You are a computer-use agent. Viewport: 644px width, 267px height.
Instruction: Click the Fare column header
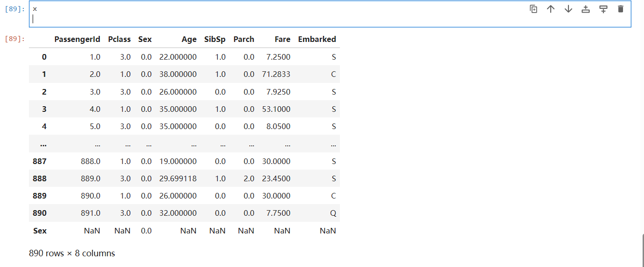[283, 39]
